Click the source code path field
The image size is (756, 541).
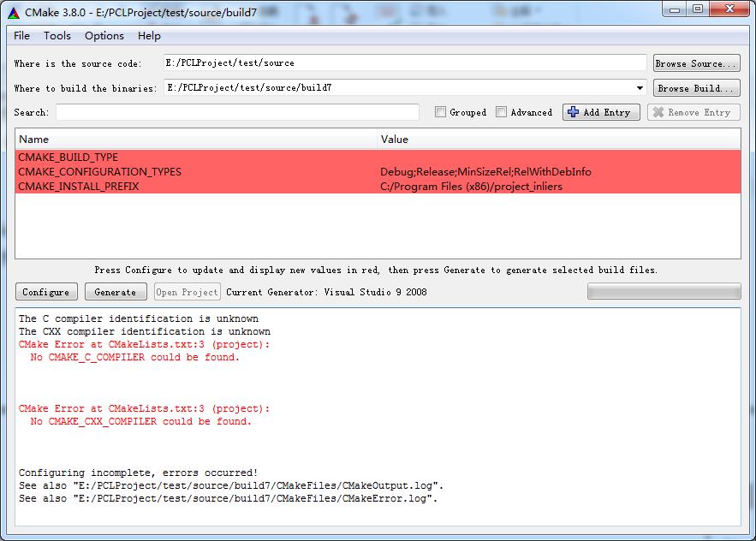404,62
